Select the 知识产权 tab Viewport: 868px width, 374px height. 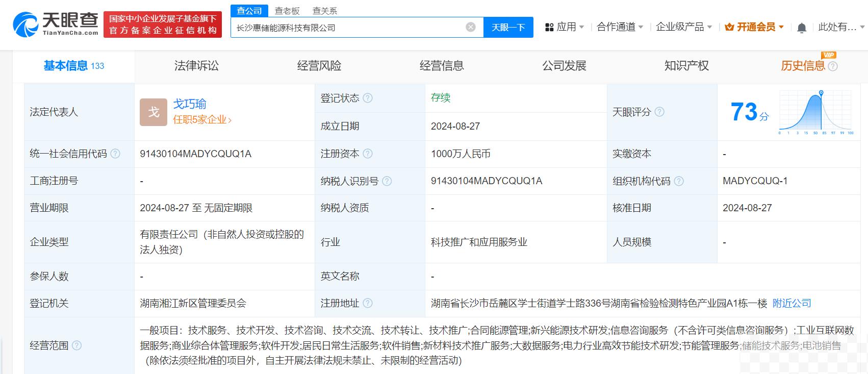click(x=686, y=66)
